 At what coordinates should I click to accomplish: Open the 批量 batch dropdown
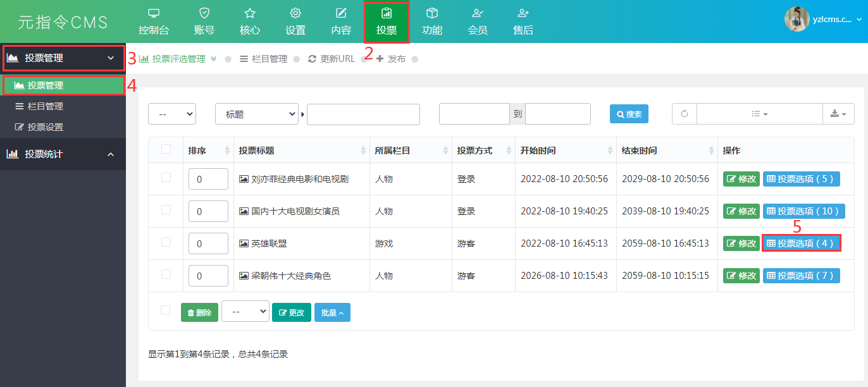[332, 312]
